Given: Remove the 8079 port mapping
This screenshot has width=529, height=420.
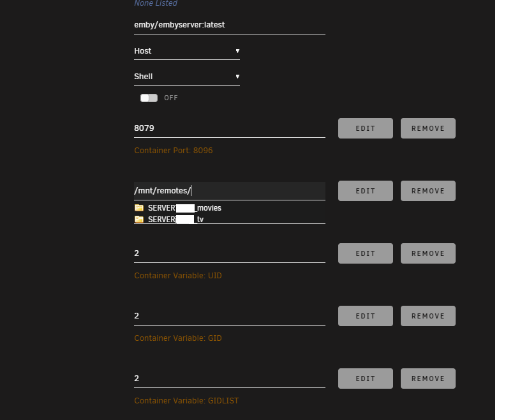Looking at the screenshot, I should pyautogui.click(x=428, y=128).
